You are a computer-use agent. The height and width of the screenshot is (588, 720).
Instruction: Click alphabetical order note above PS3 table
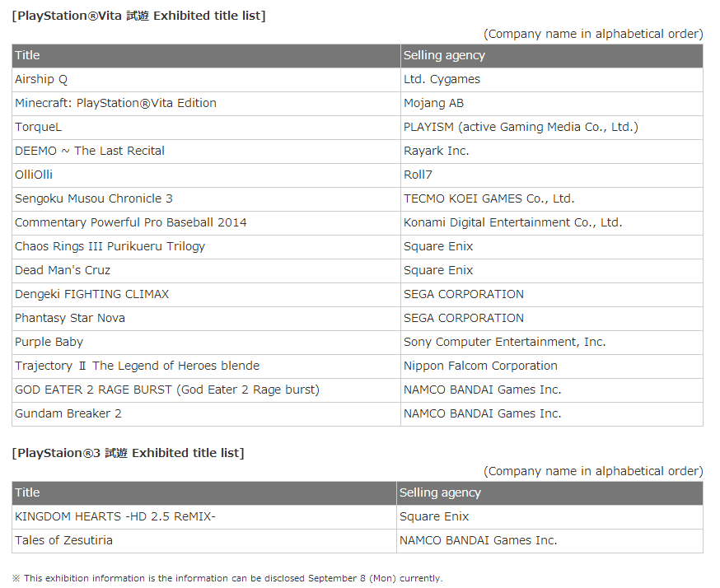tap(593, 472)
